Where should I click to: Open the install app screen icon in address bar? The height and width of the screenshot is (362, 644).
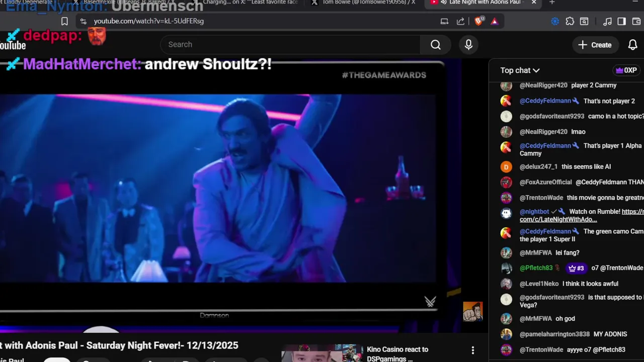[x=444, y=21]
